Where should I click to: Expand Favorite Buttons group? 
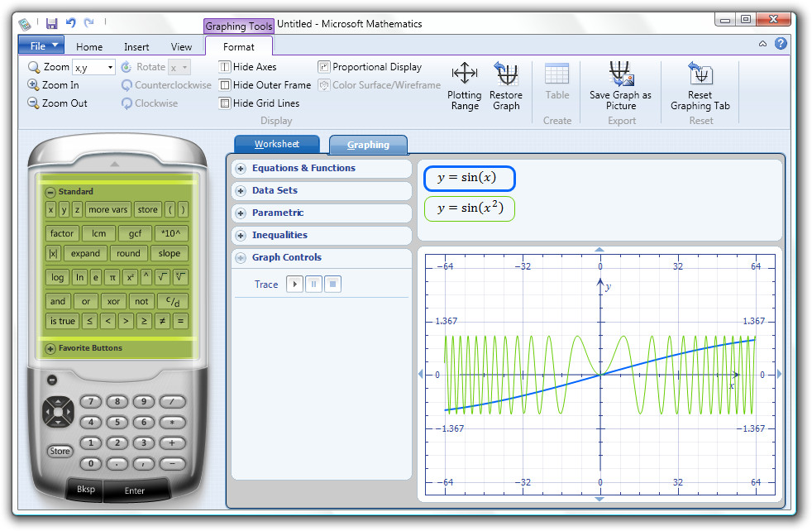[50, 349]
